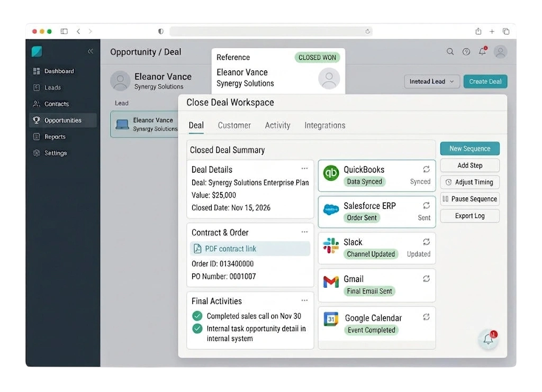Open Opportunities in the sidebar
Viewport: 542px width, 392px height.
[63, 120]
